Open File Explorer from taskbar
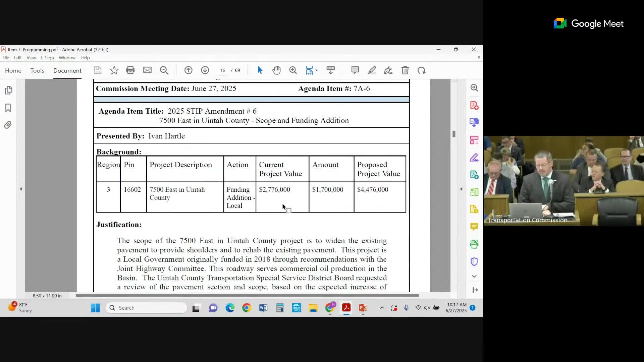The width and height of the screenshot is (644, 362). [313, 308]
